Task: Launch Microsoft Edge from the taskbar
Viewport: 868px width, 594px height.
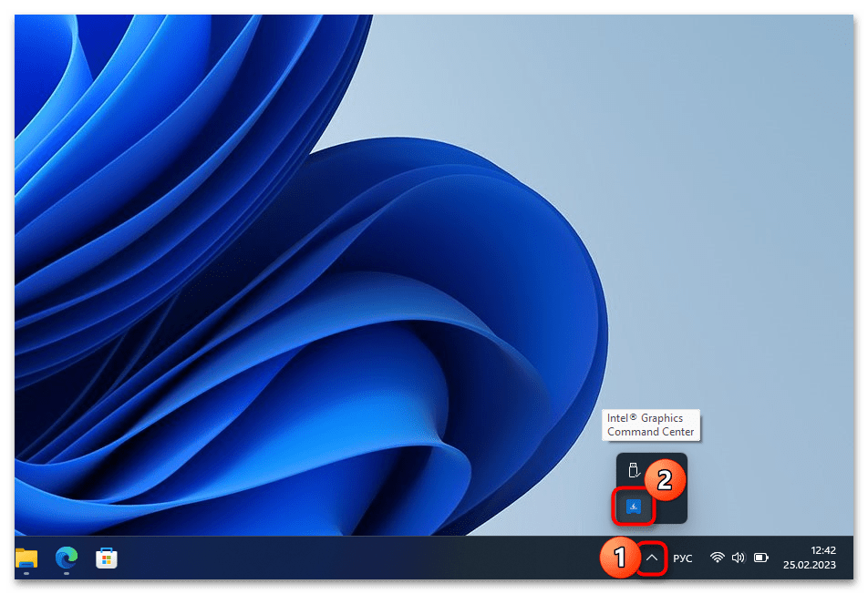Action: 67,557
